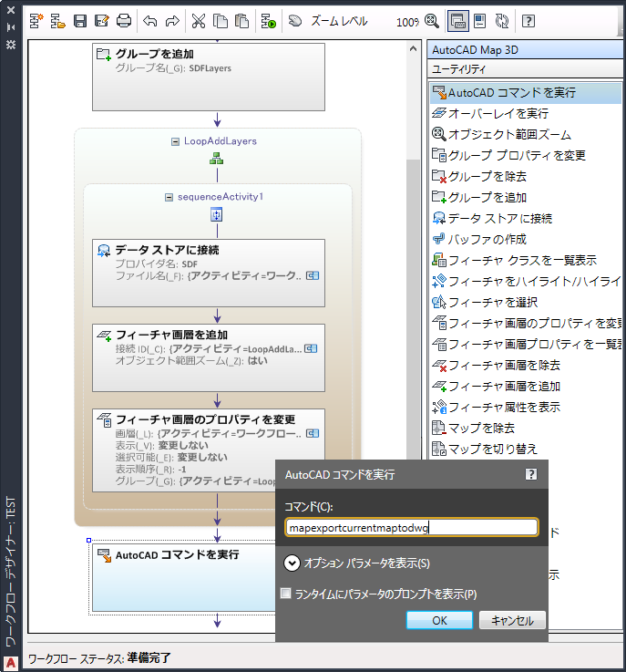
Task: Enable ランタイムにパラメータのプロンプトを表示 checkbox
Action: click(x=285, y=594)
